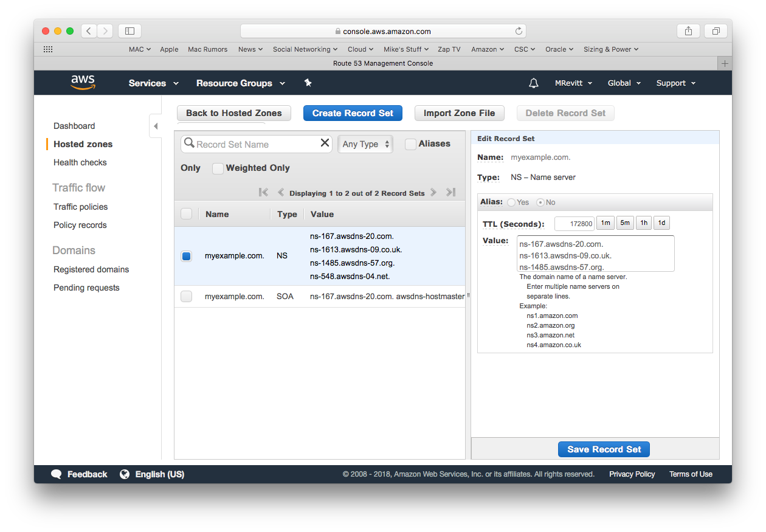Click Back to Hosted Zones button
766x532 pixels.
[x=234, y=113]
